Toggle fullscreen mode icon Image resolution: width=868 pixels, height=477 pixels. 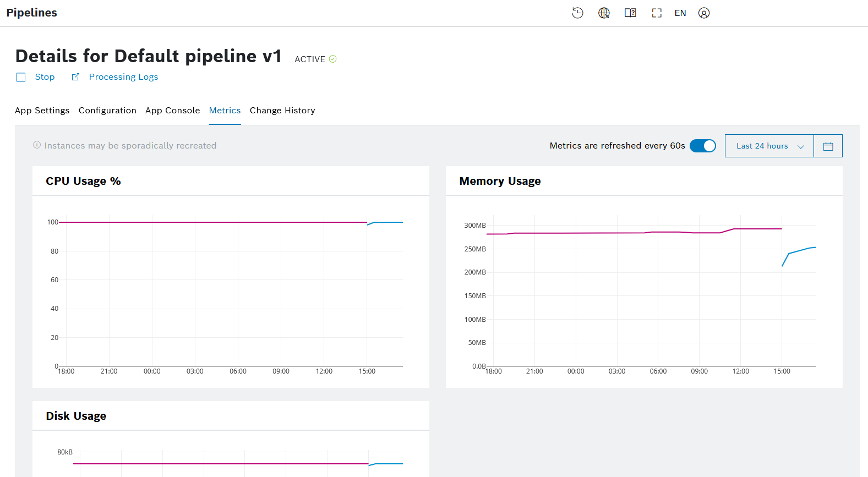(657, 13)
